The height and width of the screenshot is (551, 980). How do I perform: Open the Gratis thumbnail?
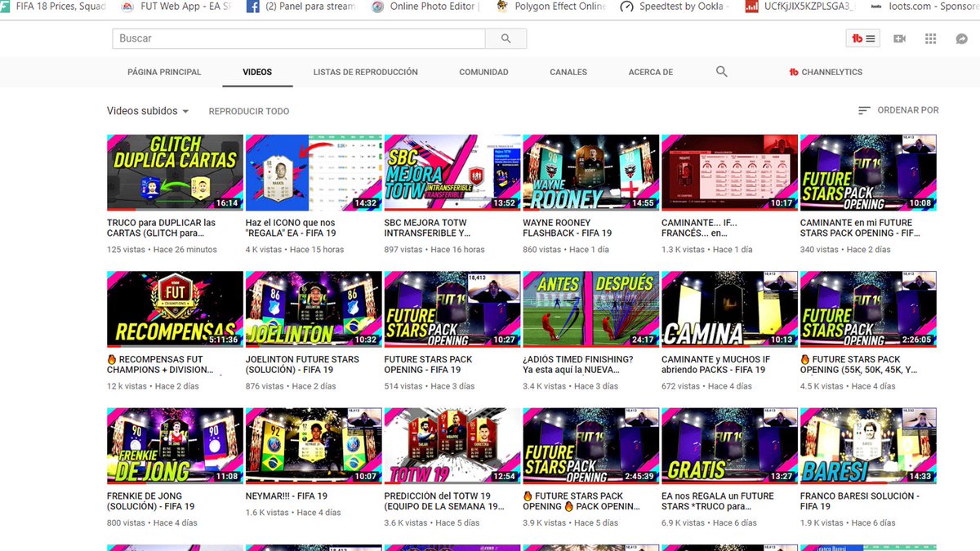point(729,446)
